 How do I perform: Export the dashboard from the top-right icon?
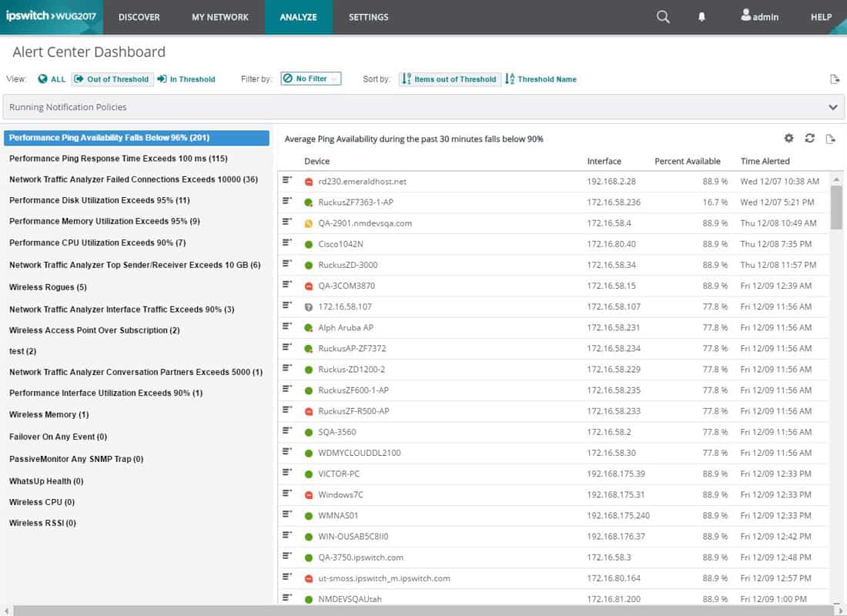[x=835, y=79]
